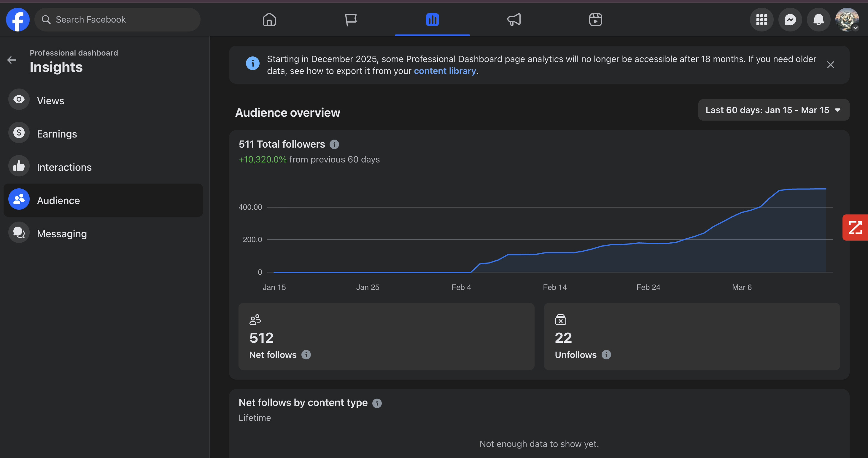Open the notifications bell
868x458 pixels.
pos(818,20)
